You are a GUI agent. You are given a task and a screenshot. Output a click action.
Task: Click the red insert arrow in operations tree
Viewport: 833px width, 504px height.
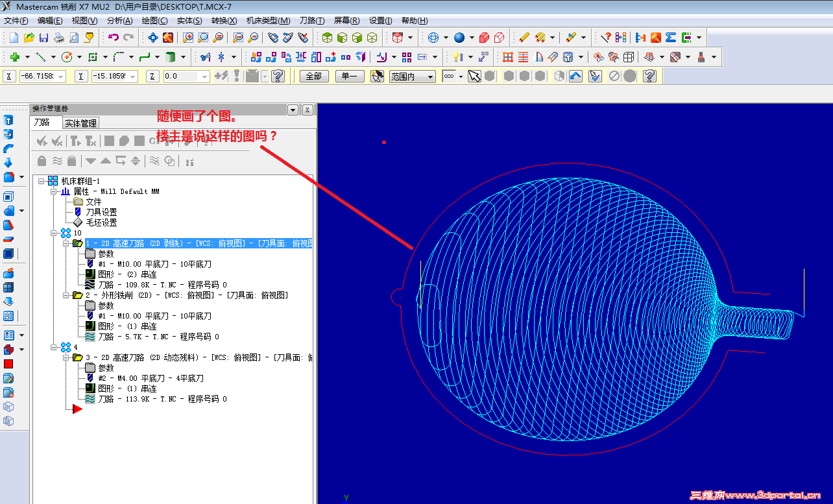[77, 409]
